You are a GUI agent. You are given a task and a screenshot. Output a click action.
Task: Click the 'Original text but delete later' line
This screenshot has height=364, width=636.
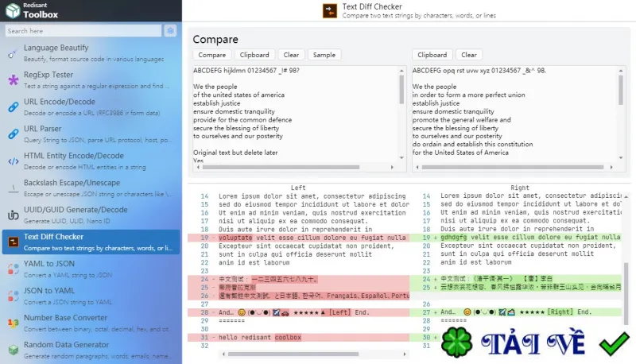[235, 153]
